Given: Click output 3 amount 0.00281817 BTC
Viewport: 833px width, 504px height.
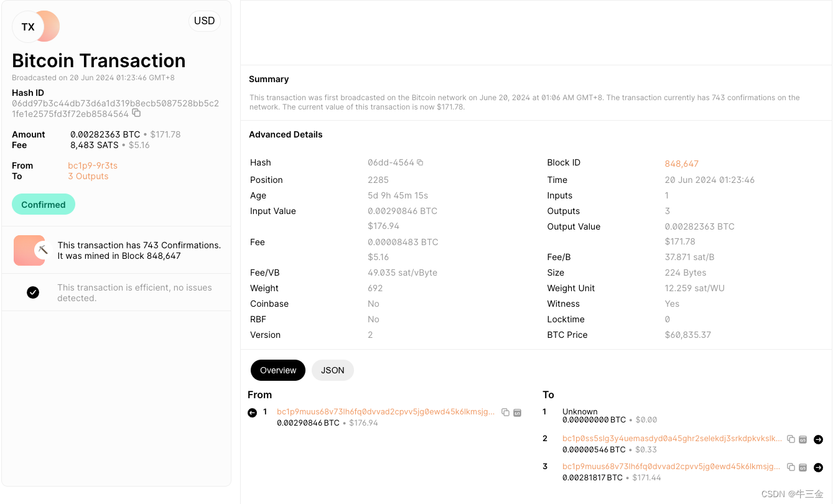Looking at the screenshot, I should point(592,477).
